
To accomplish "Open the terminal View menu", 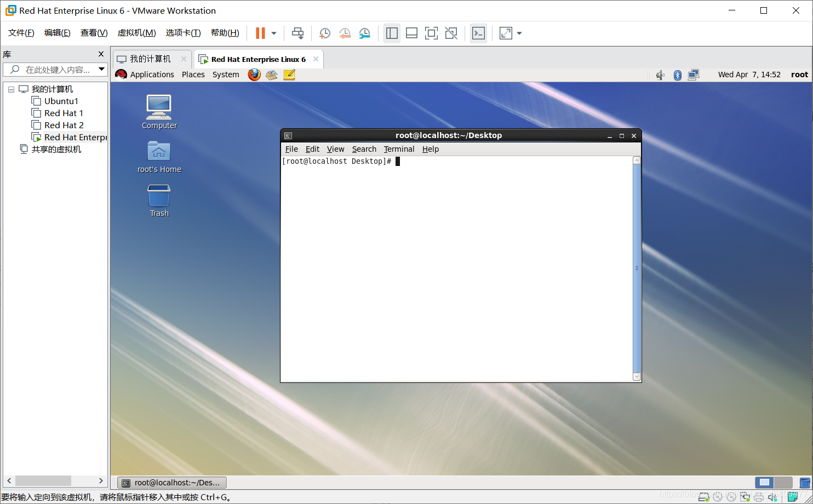I will pyautogui.click(x=335, y=149).
